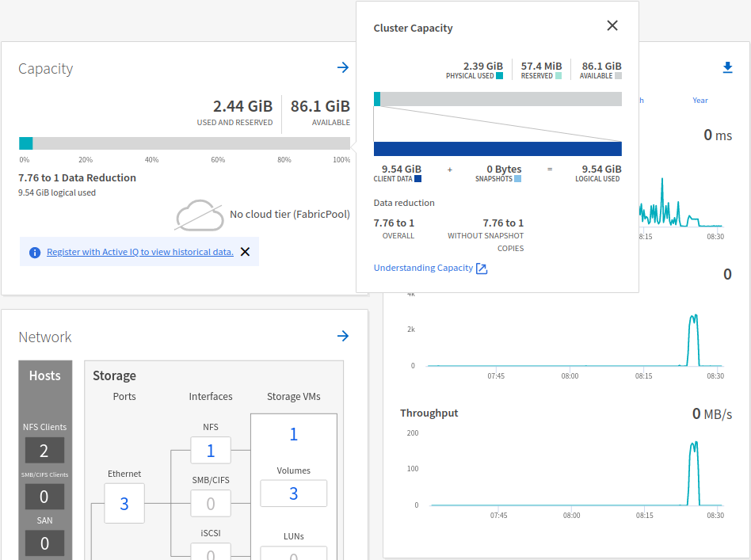Click the Physical Used teal color swatch
Screen dimensions: 751x560
click(500, 76)
